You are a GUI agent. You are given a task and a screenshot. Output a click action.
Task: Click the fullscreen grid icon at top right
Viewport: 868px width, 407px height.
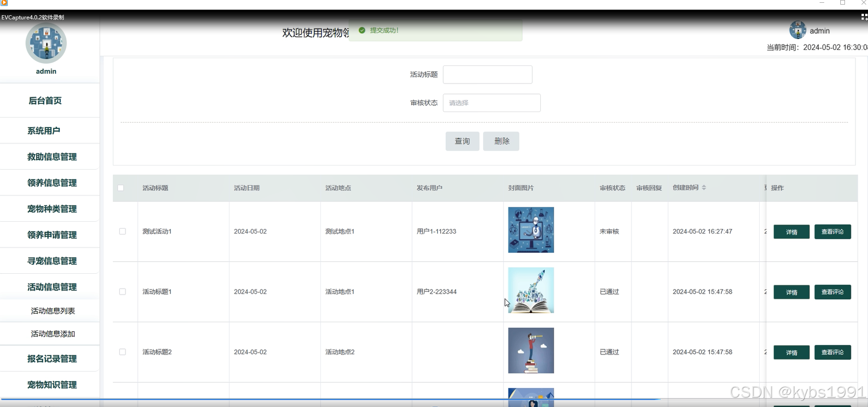(x=864, y=17)
